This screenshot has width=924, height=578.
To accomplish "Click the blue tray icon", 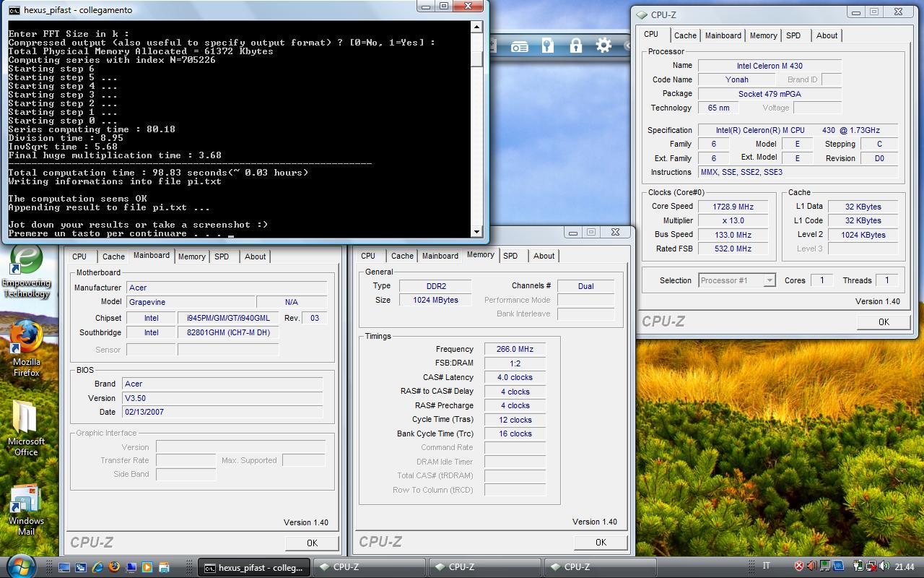I will click(x=839, y=566).
